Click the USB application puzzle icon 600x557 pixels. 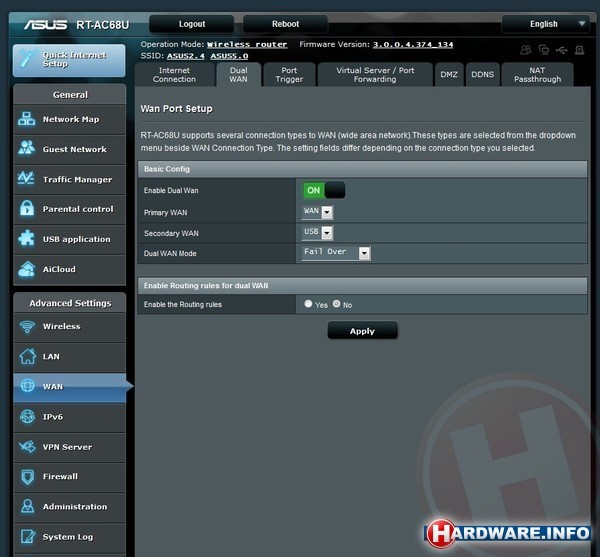[x=26, y=238]
